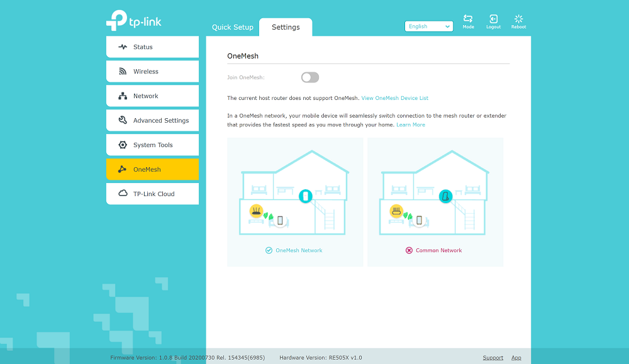Click the OneMesh sidebar icon
The height and width of the screenshot is (364, 629).
(123, 169)
